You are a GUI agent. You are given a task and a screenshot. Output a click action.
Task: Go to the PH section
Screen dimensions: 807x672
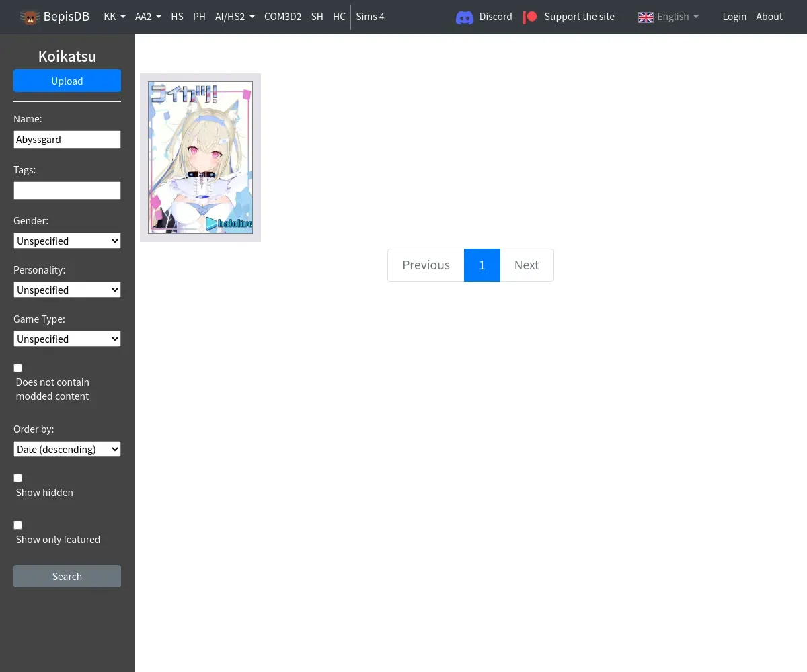click(x=199, y=17)
